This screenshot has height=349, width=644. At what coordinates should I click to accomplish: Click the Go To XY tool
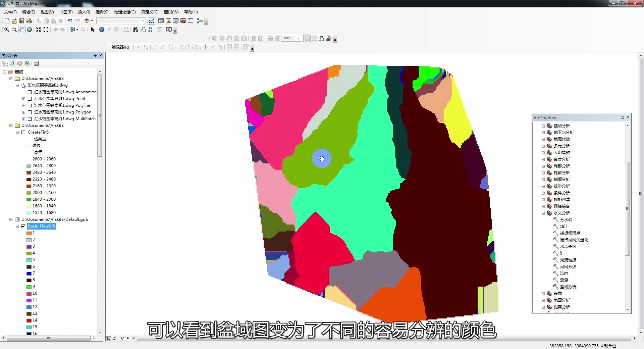pos(150,30)
